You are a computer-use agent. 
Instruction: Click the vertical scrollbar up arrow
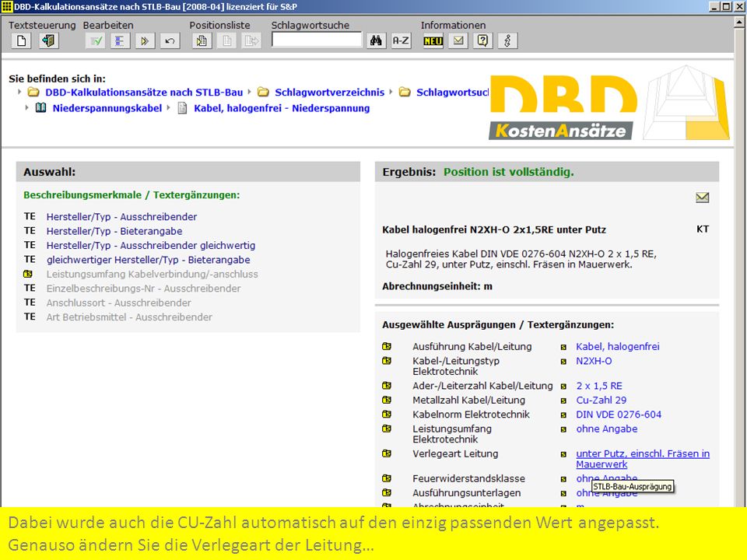pyautogui.click(x=740, y=22)
